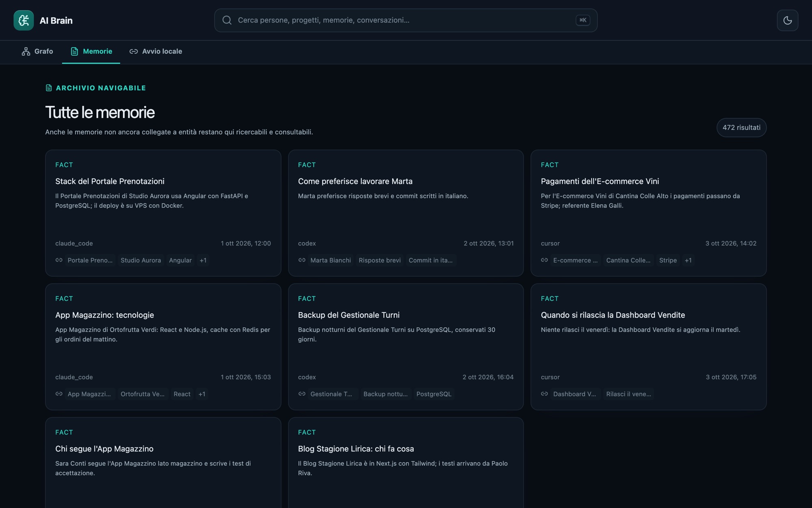Click the 'Marta Bianchi' entity tag
Viewport: 812px width, 508px height.
330,261
